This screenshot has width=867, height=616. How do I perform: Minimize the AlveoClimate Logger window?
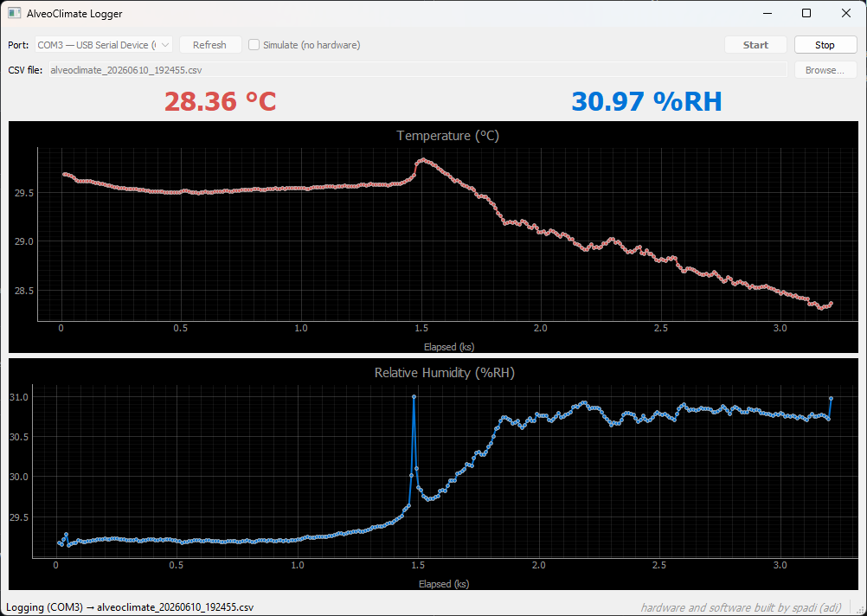pyautogui.click(x=767, y=13)
